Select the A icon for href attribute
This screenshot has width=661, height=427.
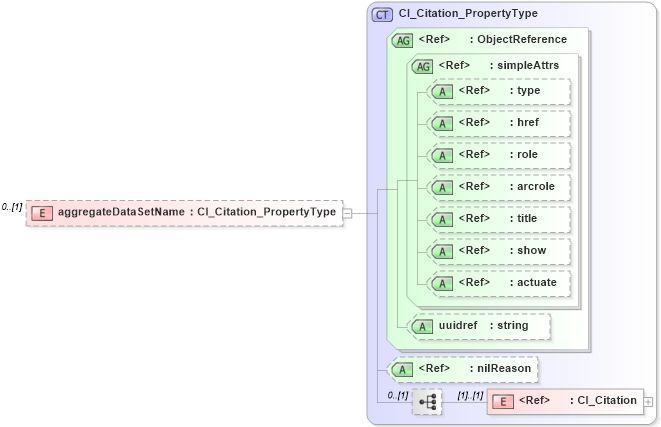[x=442, y=124]
